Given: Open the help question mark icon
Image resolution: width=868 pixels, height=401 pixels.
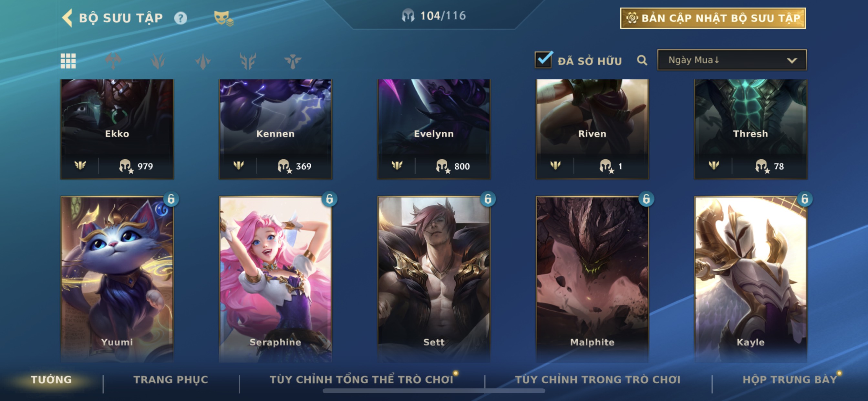Looking at the screenshot, I should click(x=181, y=18).
